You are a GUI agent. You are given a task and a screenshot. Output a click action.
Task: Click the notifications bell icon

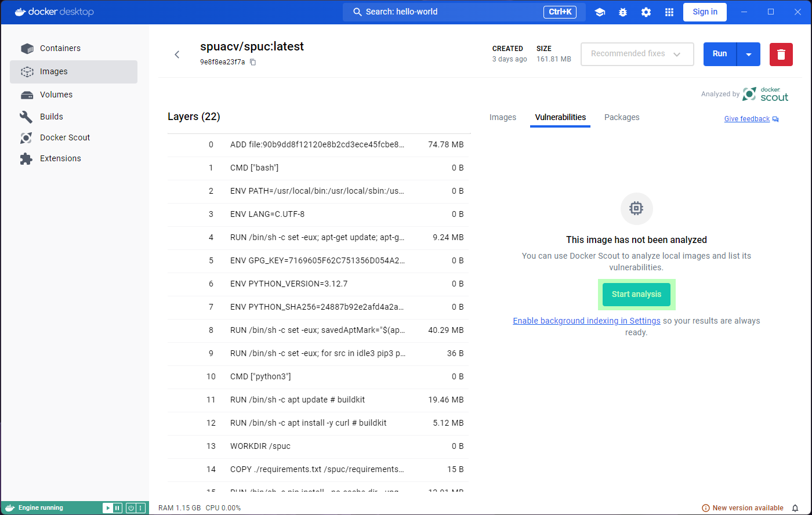coord(795,508)
